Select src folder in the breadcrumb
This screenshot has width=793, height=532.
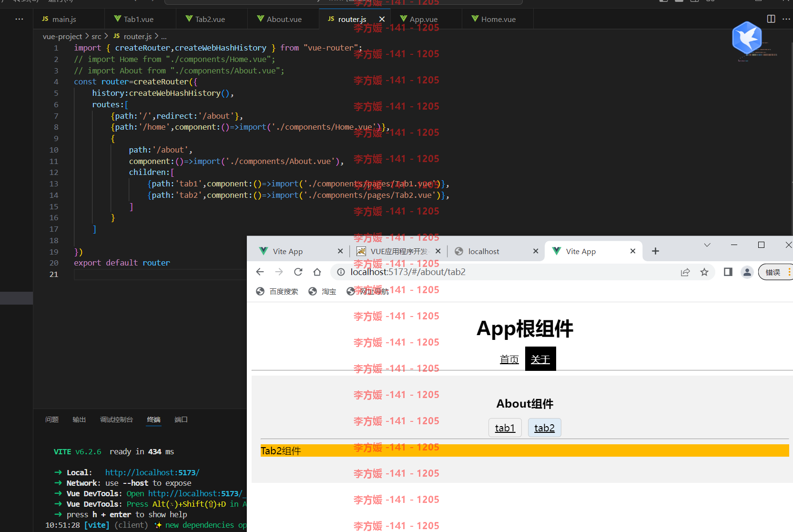(x=96, y=36)
